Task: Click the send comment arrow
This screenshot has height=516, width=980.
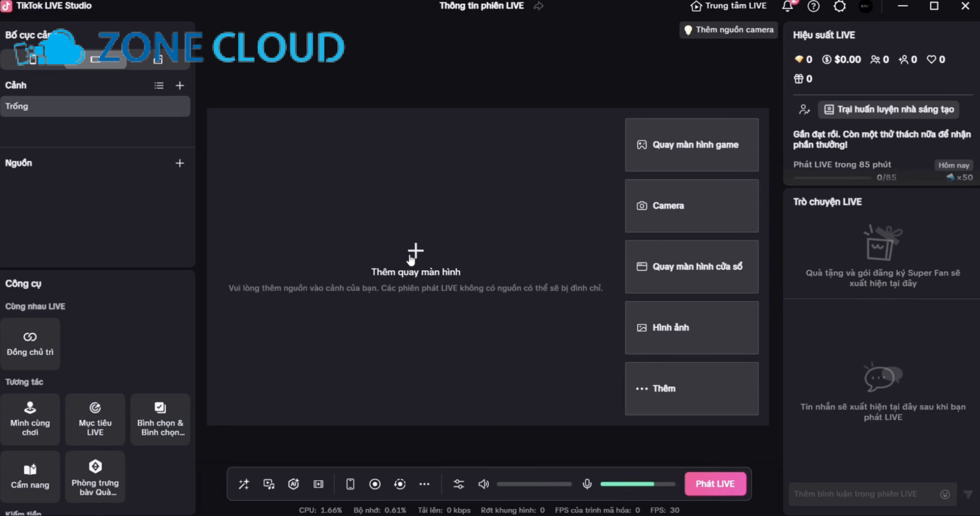Action: pyautogui.click(x=968, y=494)
